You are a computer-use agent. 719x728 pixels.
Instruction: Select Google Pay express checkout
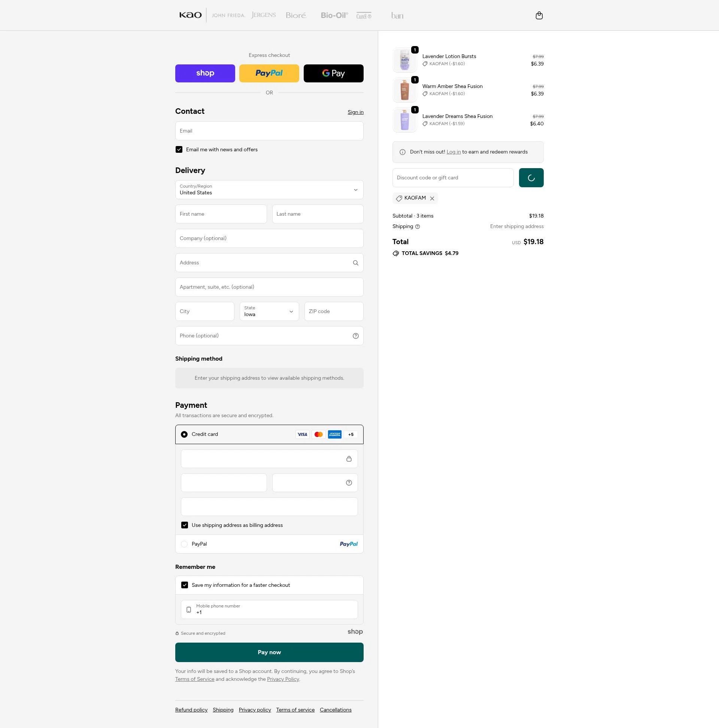click(333, 73)
